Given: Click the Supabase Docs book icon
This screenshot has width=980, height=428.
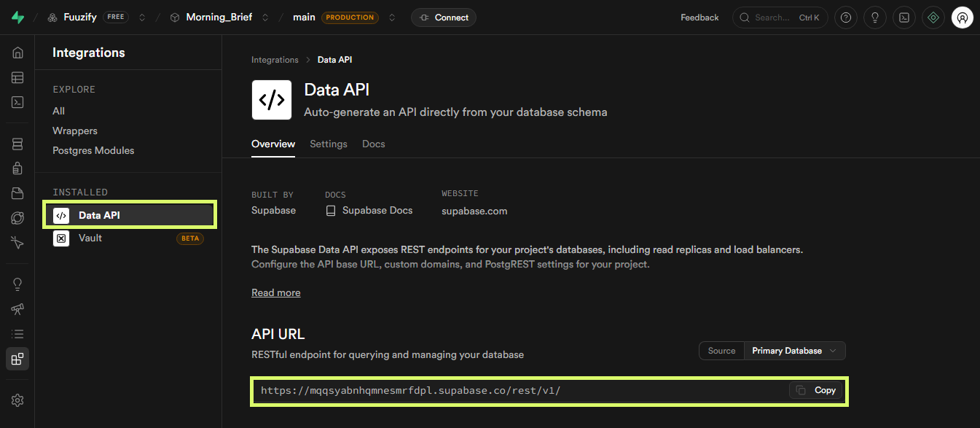Looking at the screenshot, I should [x=331, y=211].
